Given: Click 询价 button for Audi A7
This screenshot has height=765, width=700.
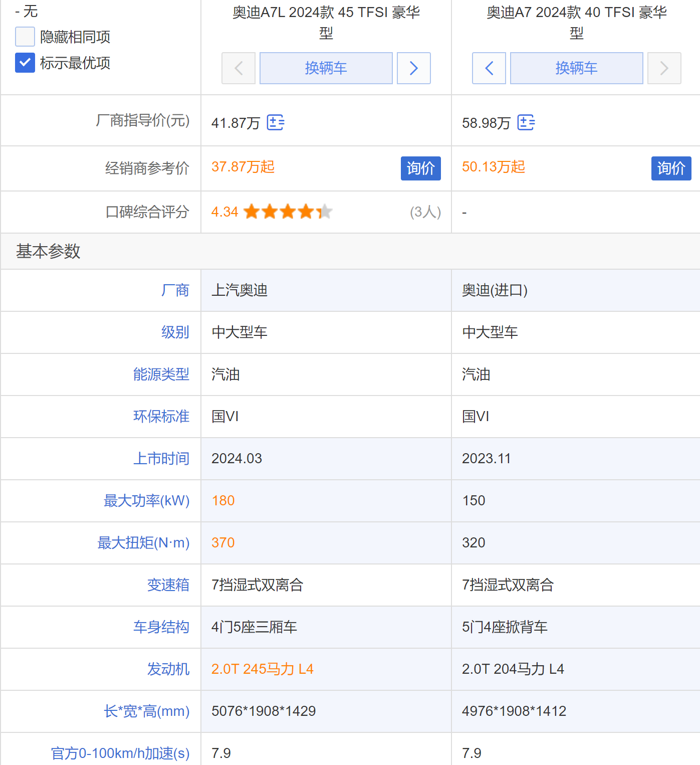Looking at the screenshot, I should click(671, 168).
